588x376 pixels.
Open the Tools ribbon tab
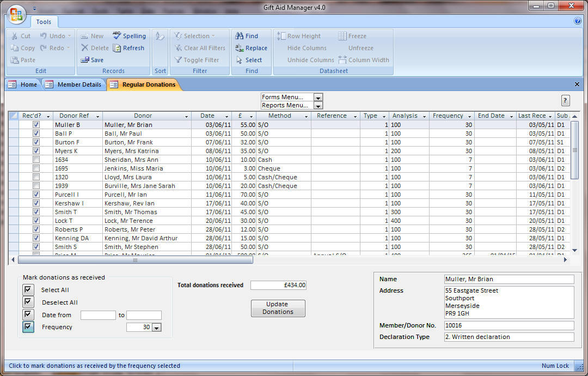pos(44,22)
